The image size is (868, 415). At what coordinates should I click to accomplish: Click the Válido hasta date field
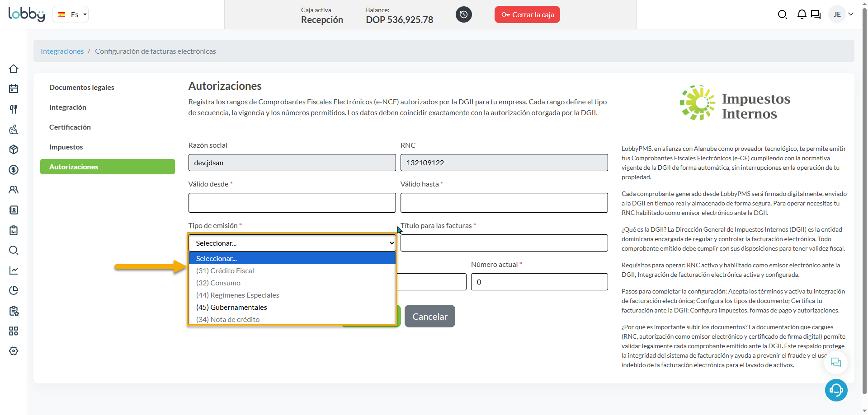[504, 203]
